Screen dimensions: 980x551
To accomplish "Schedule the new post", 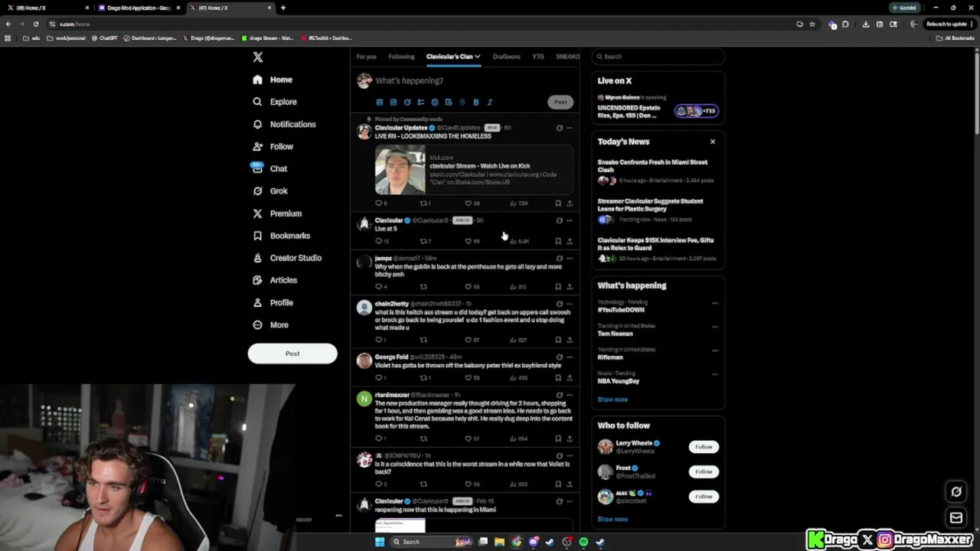I will click(x=448, y=102).
